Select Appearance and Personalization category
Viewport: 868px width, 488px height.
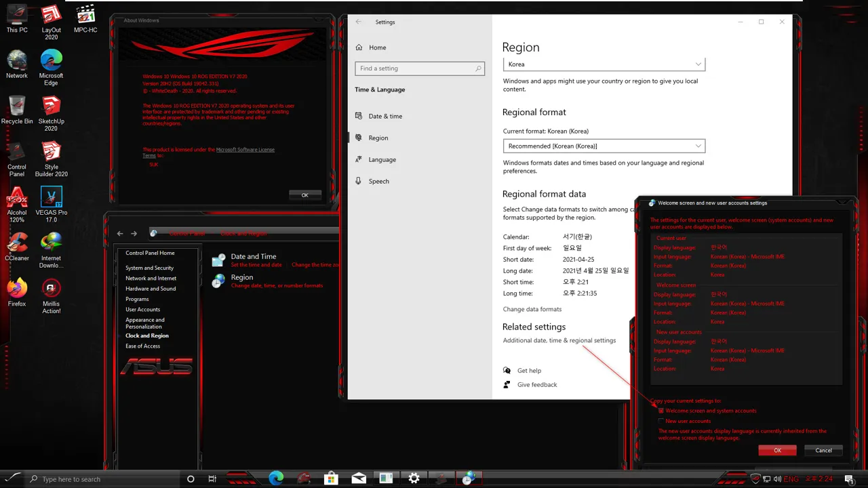pos(144,323)
